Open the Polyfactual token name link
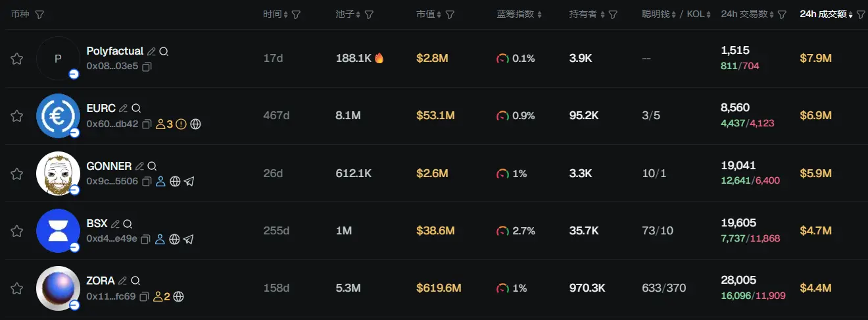 pyautogui.click(x=115, y=51)
